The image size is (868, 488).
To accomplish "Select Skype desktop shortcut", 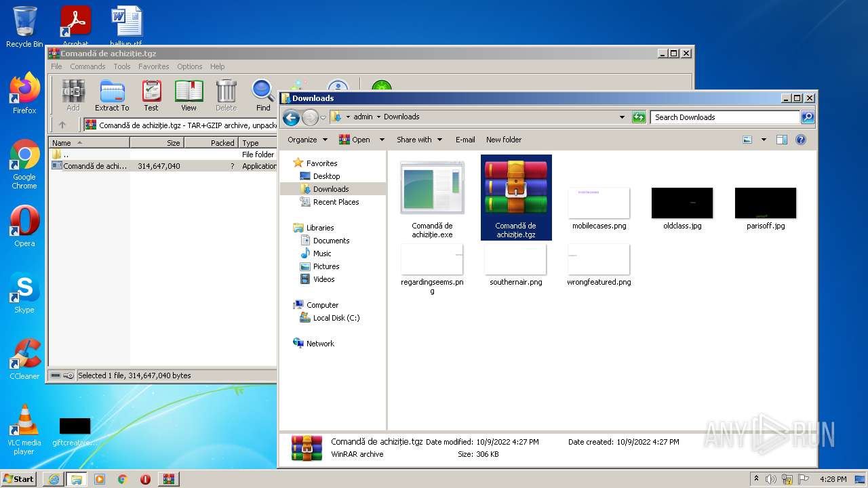I will 24,293.
